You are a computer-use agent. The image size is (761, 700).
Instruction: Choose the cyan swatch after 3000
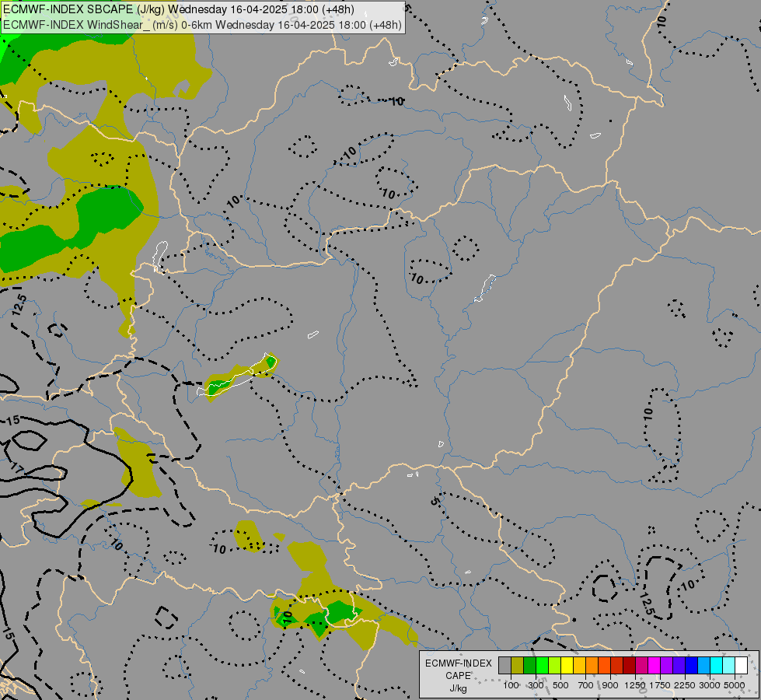point(717,665)
